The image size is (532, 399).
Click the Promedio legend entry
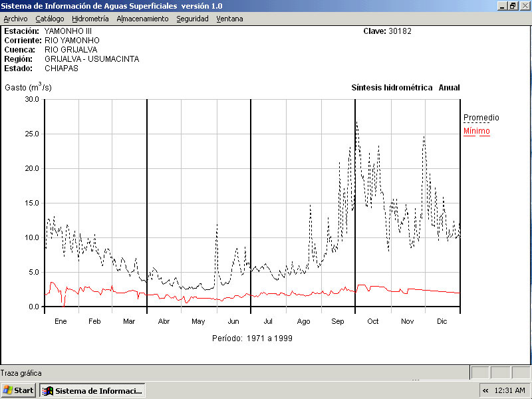coord(481,118)
